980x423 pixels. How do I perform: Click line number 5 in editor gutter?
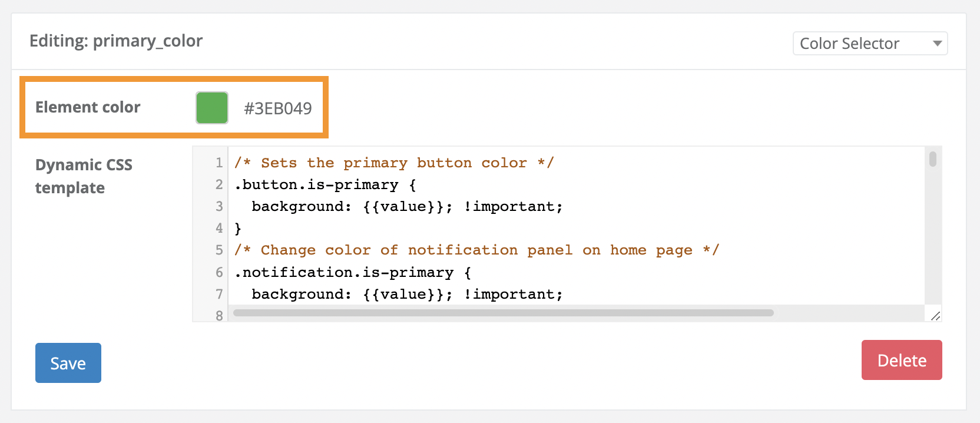[x=219, y=250]
